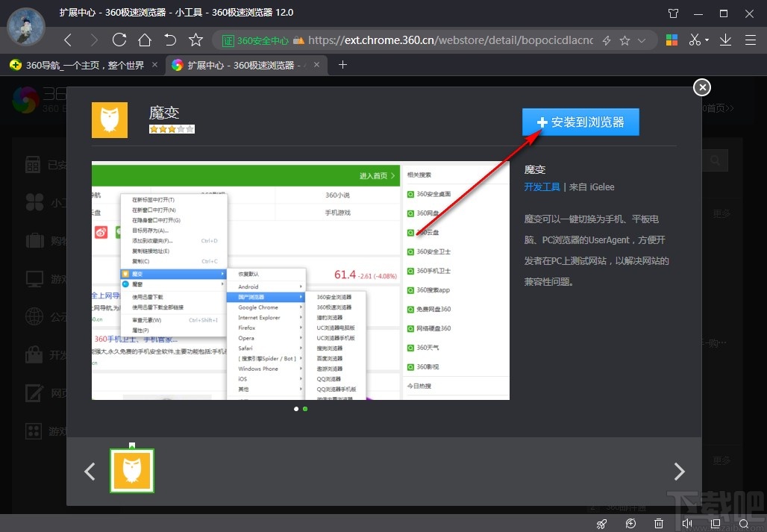Click the refresh page icon
The image size is (767, 532).
[119, 40]
